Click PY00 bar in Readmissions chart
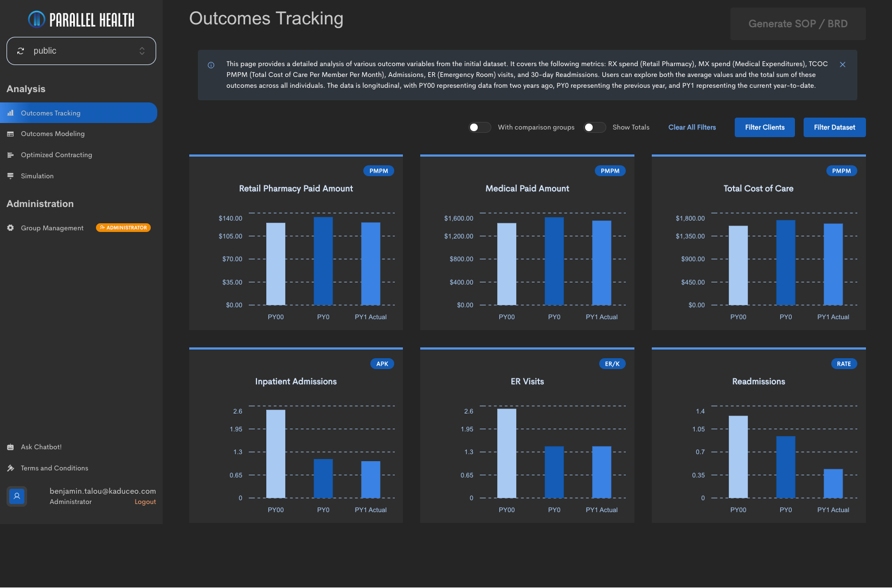 (x=738, y=457)
